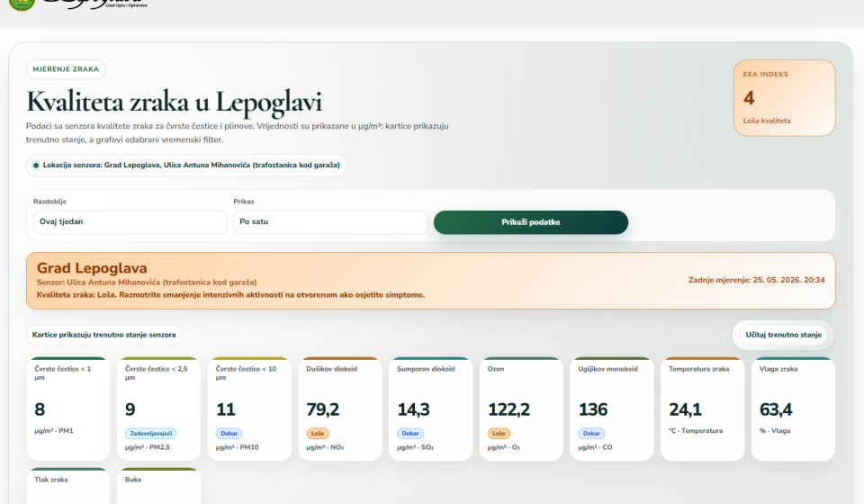Open the Ugljikov monoksid card
The width and height of the screenshot is (864, 504).
[x=612, y=409]
